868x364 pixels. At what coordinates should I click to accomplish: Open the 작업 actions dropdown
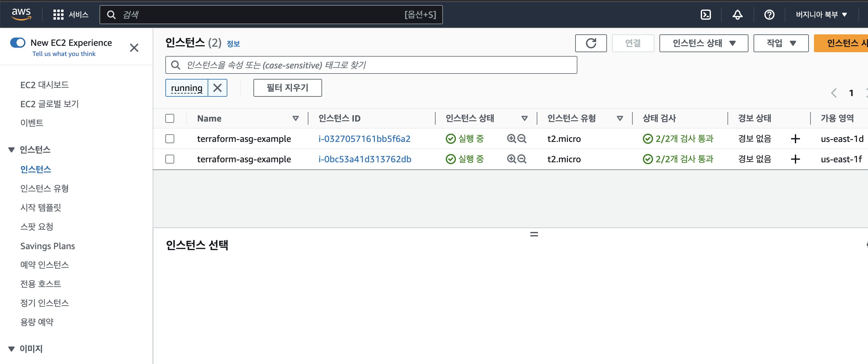(781, 43)
